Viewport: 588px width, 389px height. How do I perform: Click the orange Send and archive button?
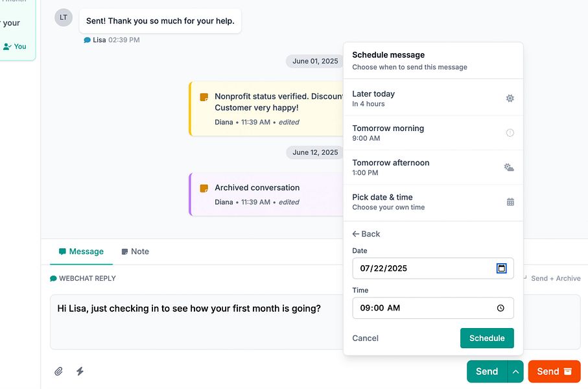[x=554, y=371]
